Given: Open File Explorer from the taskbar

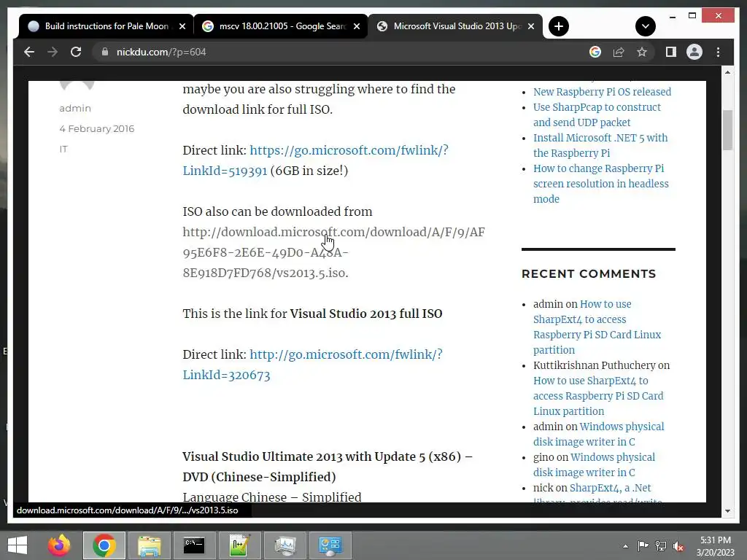Looking at the screenshot, I should coord(150,545).
